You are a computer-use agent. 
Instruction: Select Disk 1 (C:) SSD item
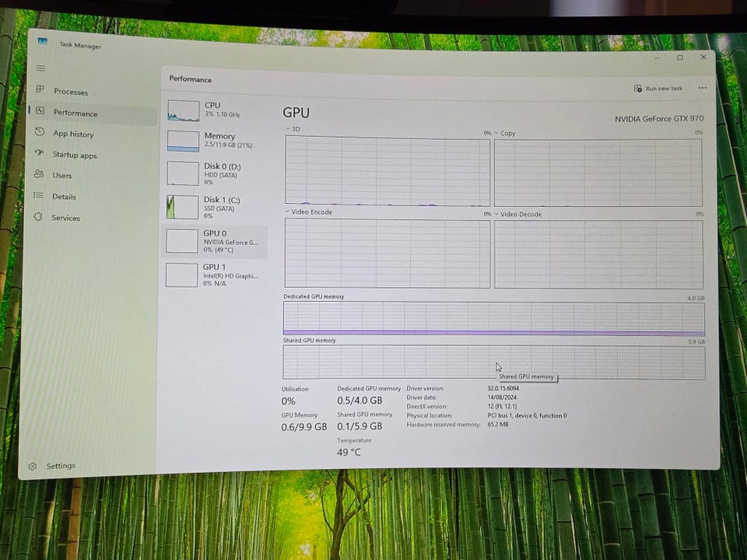point(215,207)
